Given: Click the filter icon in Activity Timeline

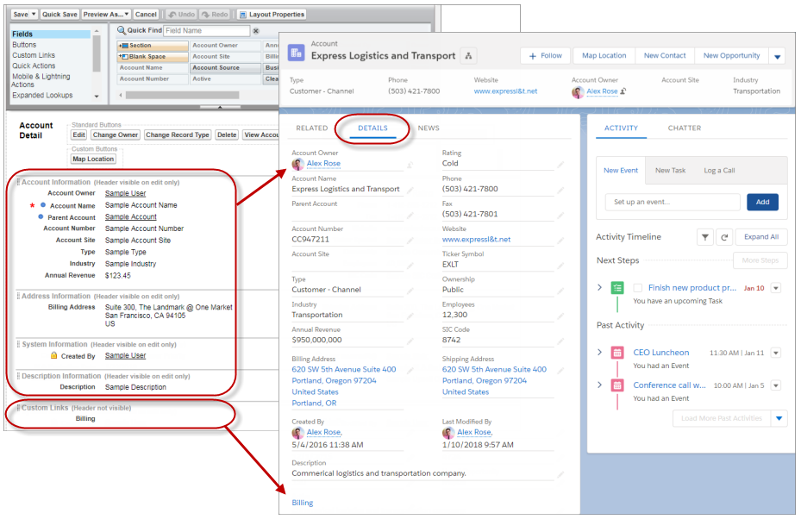Looking at the screenshot, I should (x=705, y=237).
